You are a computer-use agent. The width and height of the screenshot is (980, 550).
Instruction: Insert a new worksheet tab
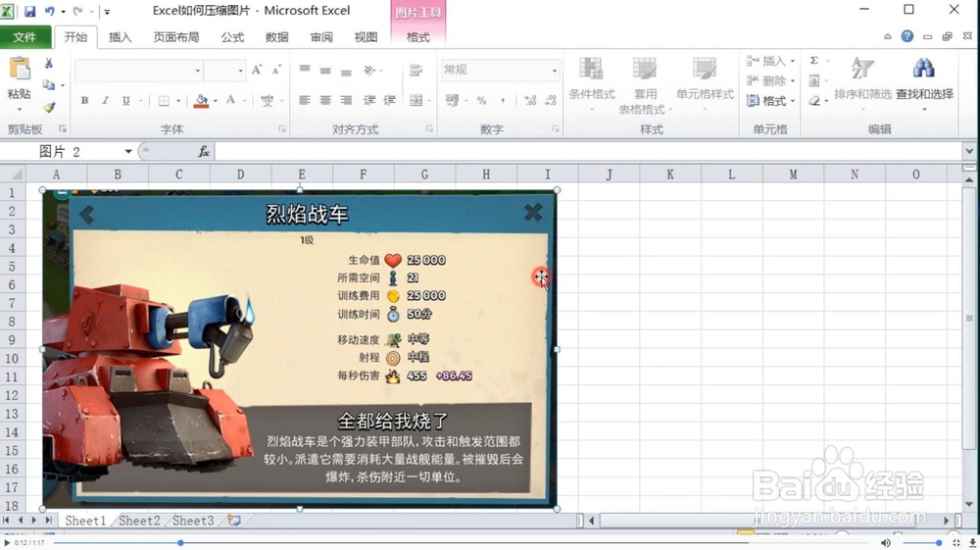tap(234, 520)
